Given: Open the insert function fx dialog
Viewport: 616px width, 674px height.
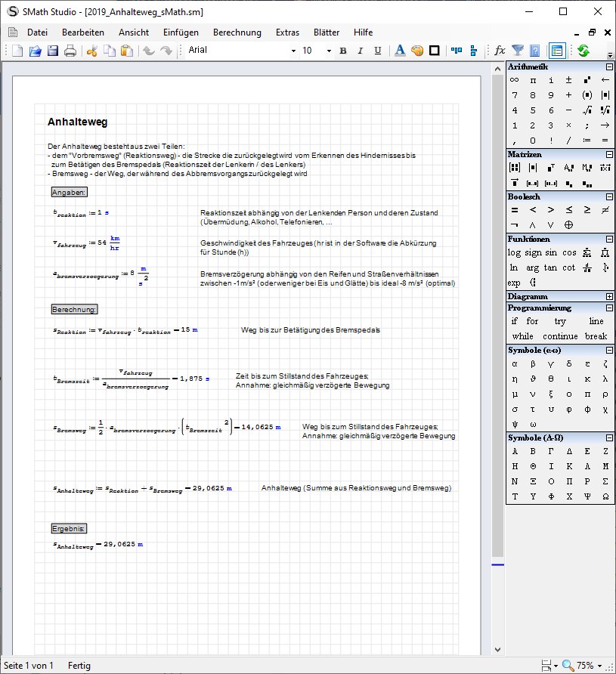Looking at the screenshot, I should point(500,51).
